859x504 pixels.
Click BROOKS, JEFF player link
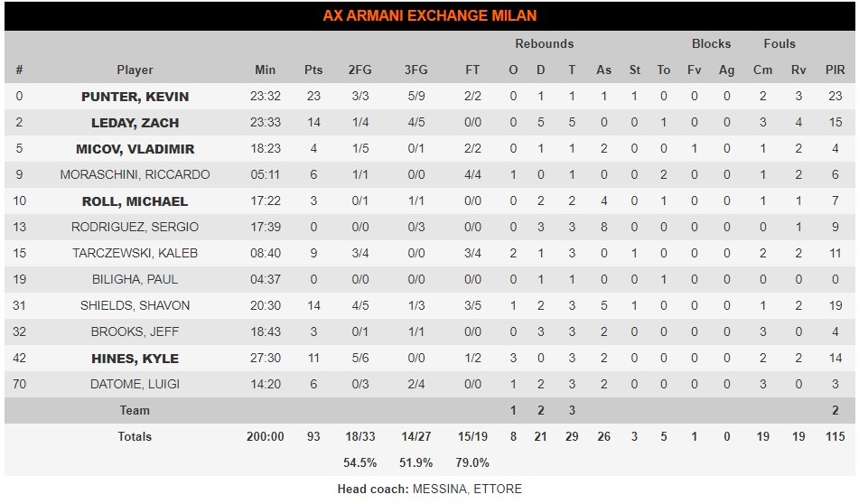point(135,332)
